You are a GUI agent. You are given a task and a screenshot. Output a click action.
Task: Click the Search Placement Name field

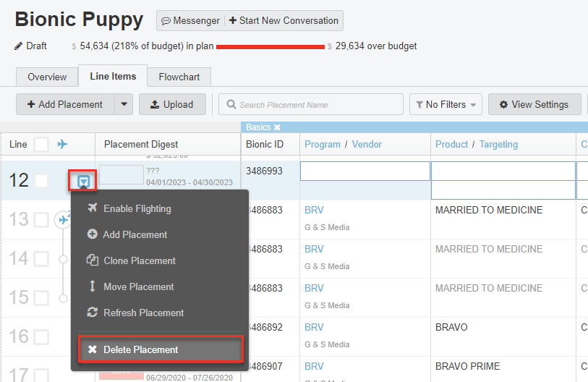coord(311,104)
